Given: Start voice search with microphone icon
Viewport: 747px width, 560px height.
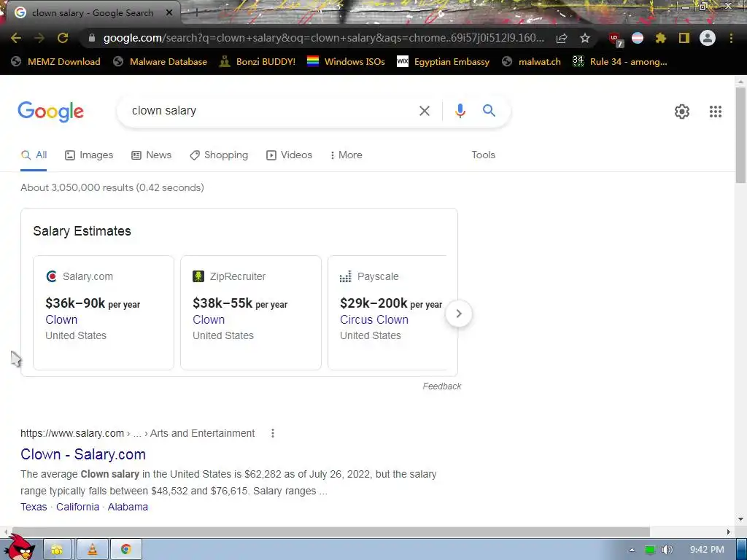Looking at the screenshot, I should coord(460,111).
